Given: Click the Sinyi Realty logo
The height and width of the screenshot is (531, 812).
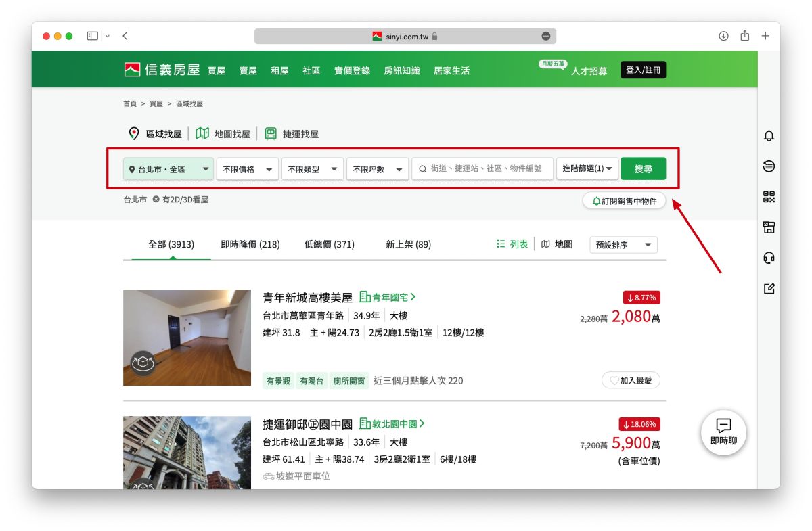Looking at the screenshot, I should [x=162, y=70].
